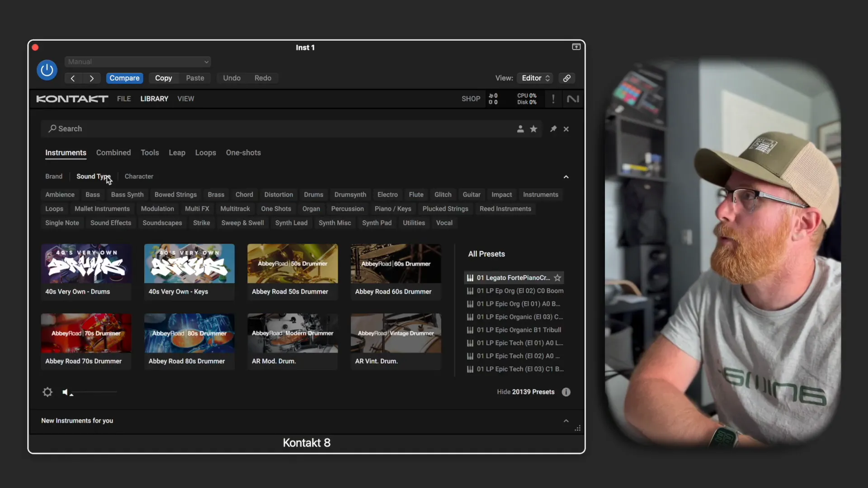Open AR Vint. Drum. thumbnail

[396, 333]
